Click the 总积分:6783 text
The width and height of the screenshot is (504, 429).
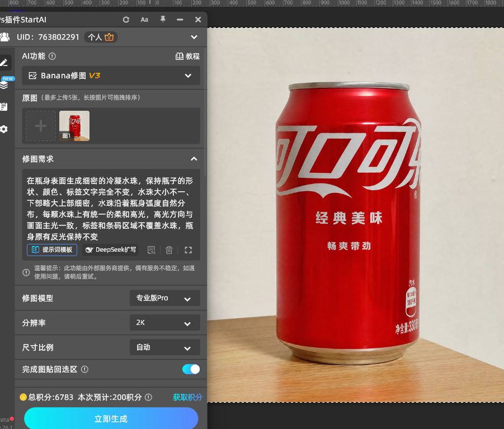[x=51, y=397]
